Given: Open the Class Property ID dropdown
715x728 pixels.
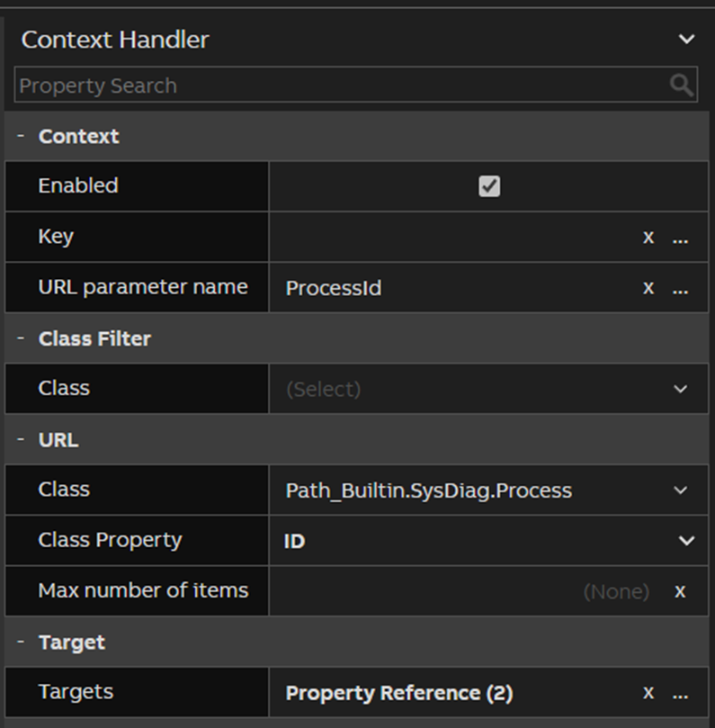Looking at the screenshot, I should [686, 540].
